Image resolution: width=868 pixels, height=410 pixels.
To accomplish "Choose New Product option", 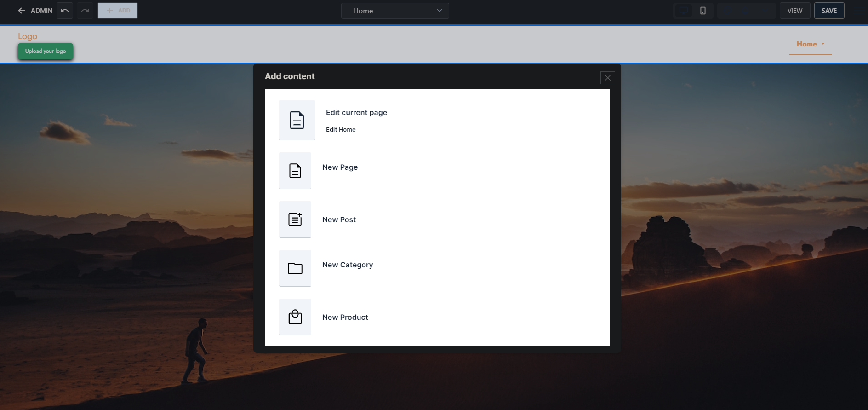I will (345, 317).
